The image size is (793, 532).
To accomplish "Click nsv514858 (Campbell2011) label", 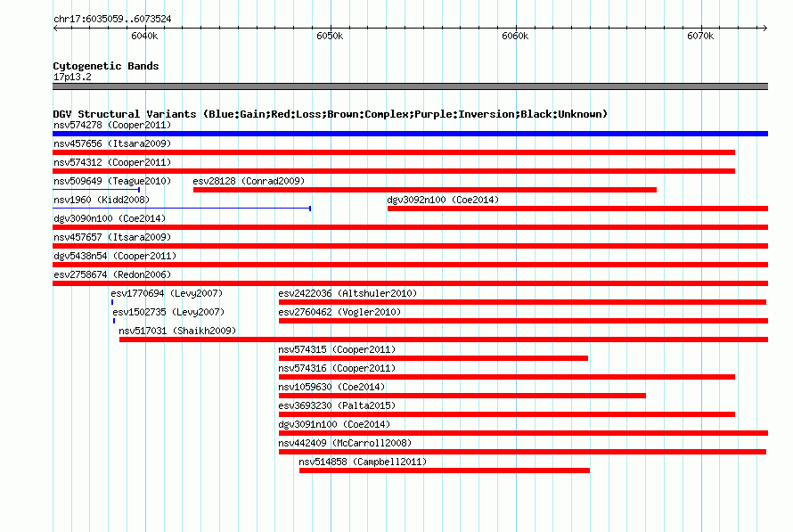I will [x=363, y=462].
